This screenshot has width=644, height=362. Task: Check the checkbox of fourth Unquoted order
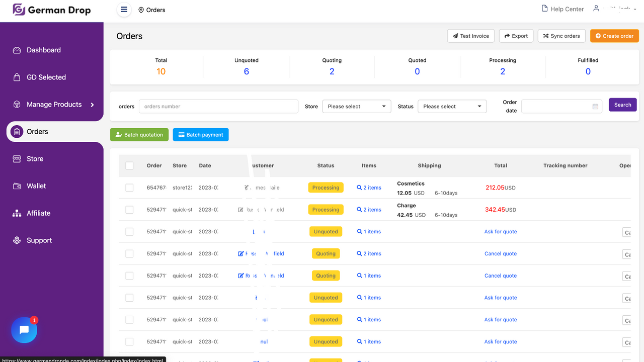tap(129, 342)
